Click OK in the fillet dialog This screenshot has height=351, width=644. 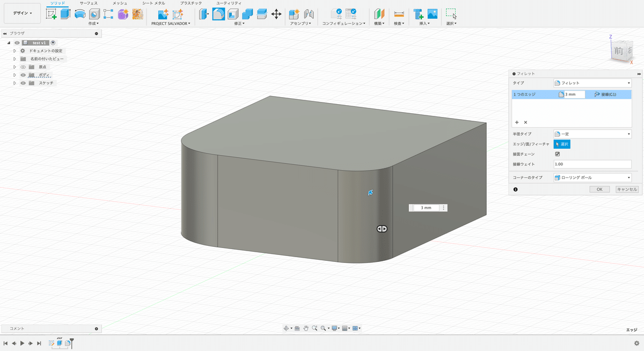tap(599, 189)
